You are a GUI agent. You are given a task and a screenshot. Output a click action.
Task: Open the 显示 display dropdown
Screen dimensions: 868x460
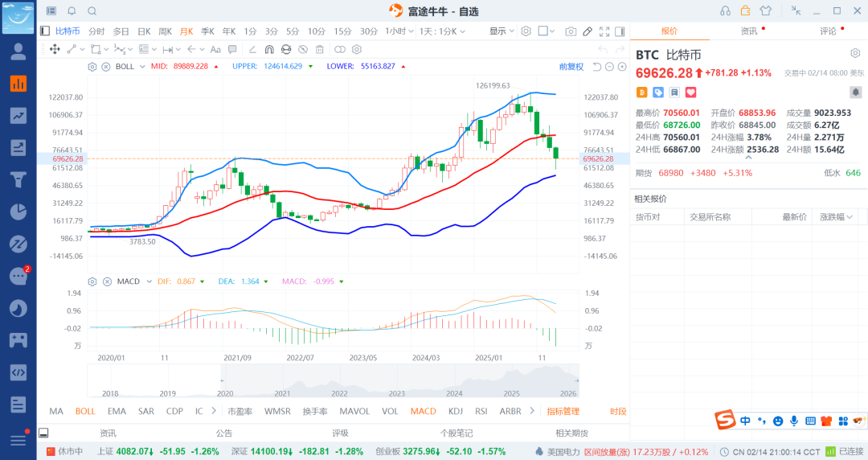click(x=502, y=31)
